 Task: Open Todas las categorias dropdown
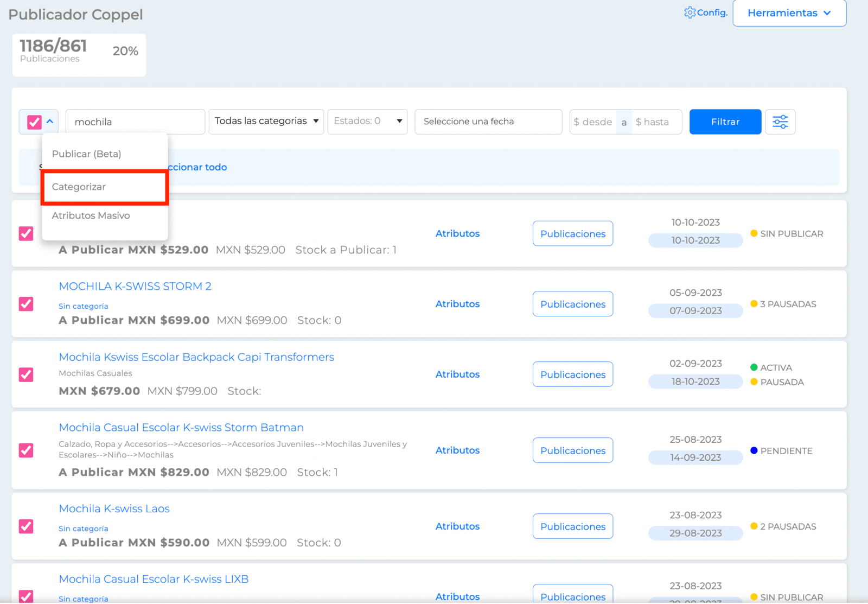tap(266, 122)
